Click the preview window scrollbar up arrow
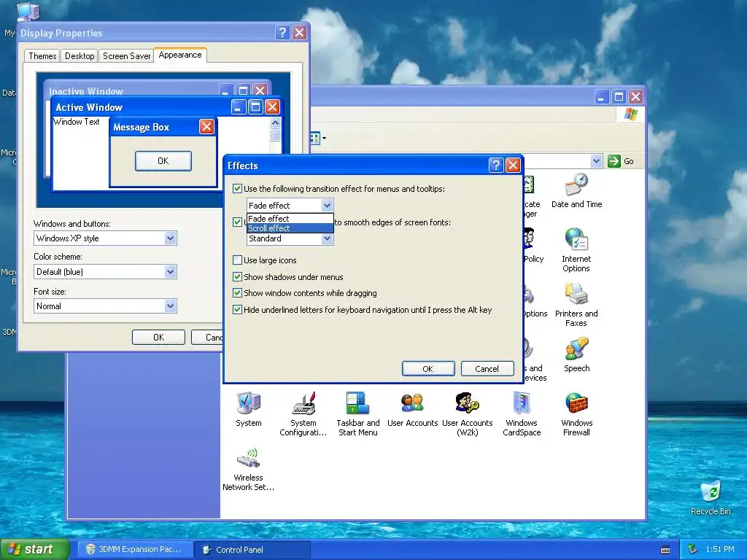 pyautogui.click(x=275, y=122)
